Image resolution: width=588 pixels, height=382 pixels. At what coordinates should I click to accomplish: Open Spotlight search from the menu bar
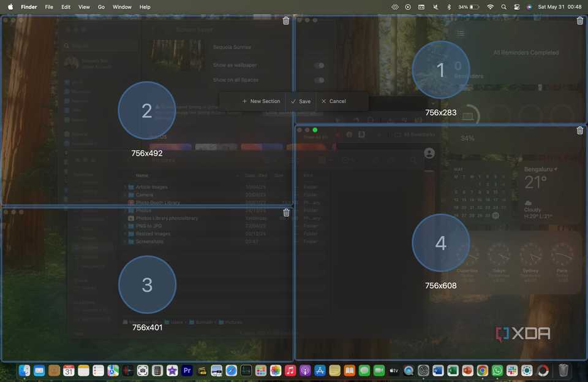click(504, 7)
